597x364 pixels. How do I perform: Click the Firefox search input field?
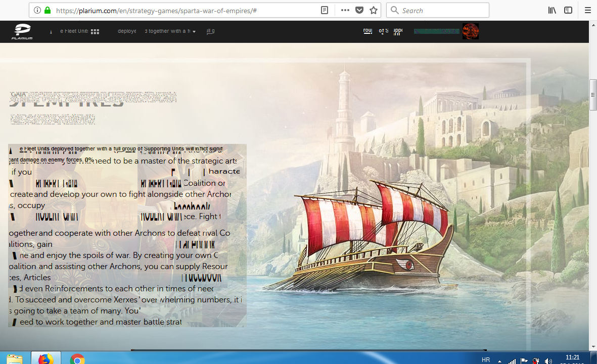tap(443, 10)
